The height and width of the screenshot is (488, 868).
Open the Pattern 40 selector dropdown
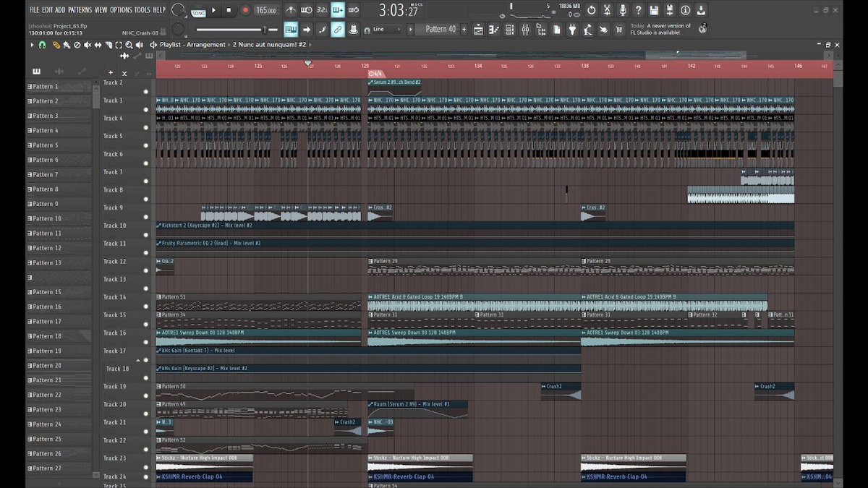[441, 29]
